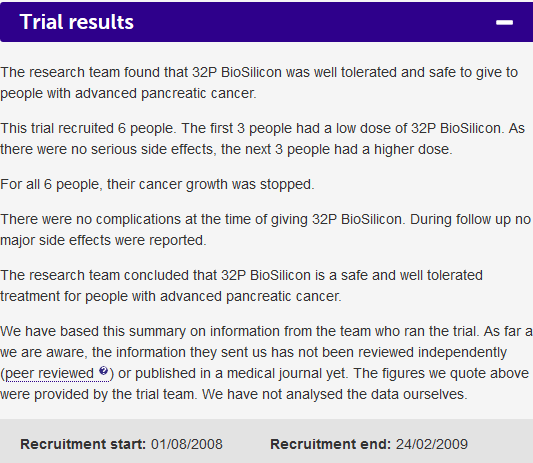533x463 pixels.
Task: Click the words 'published in a medical journal yet'
Action: 241,373
